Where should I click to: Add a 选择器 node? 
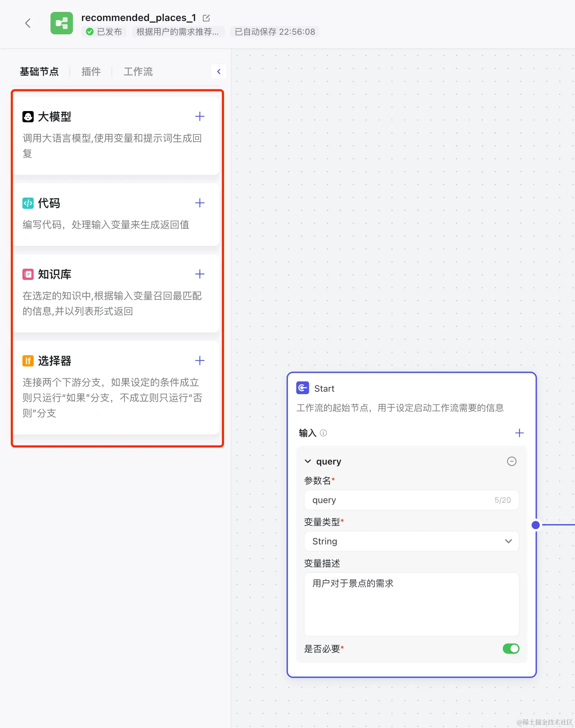tap(200, 360)
